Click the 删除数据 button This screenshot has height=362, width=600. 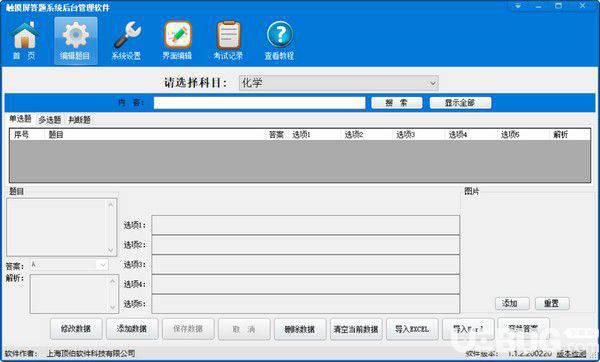coord(300,329)
